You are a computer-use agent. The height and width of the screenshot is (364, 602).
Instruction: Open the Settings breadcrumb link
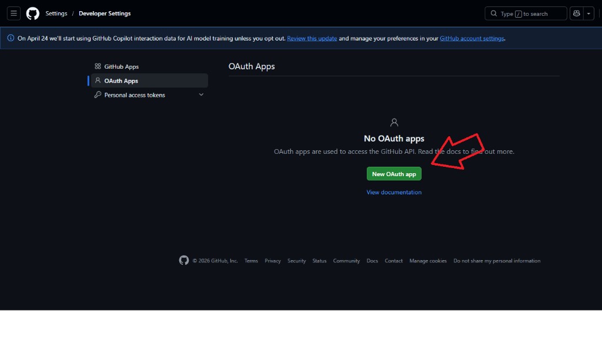[56, 14]
